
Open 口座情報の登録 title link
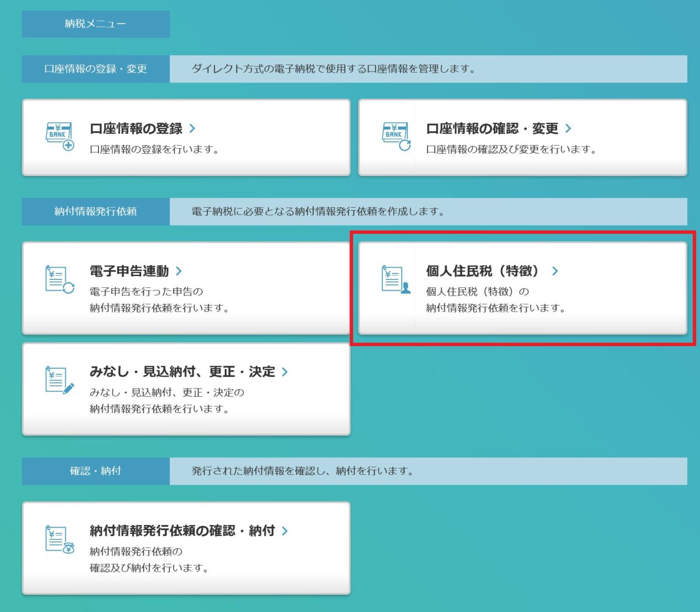coord(136,128)
